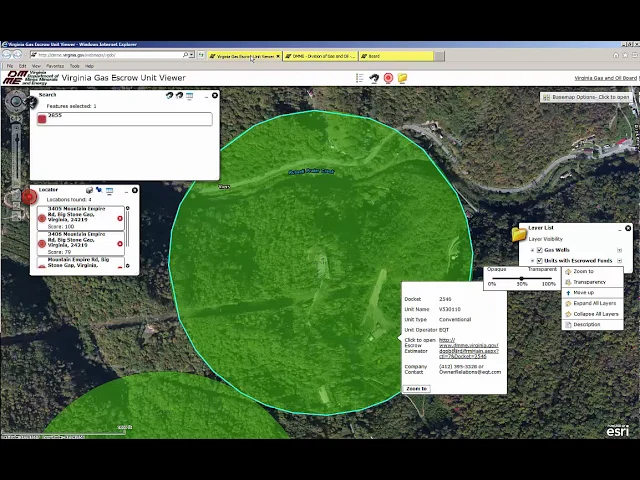
Task: Close the Locator panel
Action: (135, 190)
